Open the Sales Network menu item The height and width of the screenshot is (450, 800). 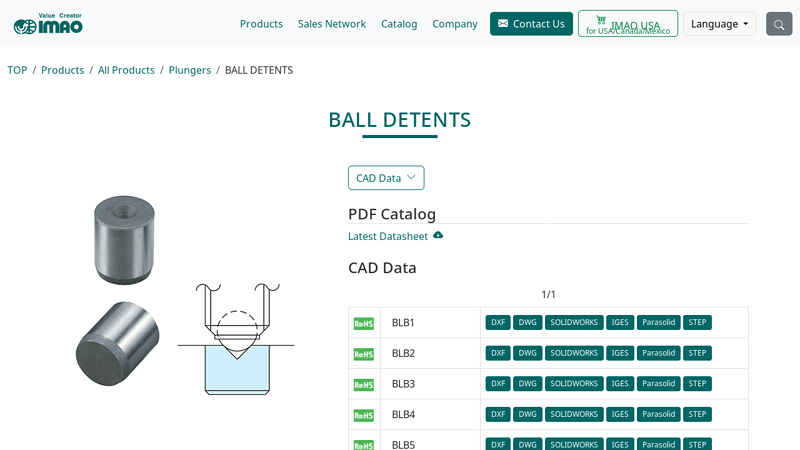pyautogui.click(x=332, y=24)
